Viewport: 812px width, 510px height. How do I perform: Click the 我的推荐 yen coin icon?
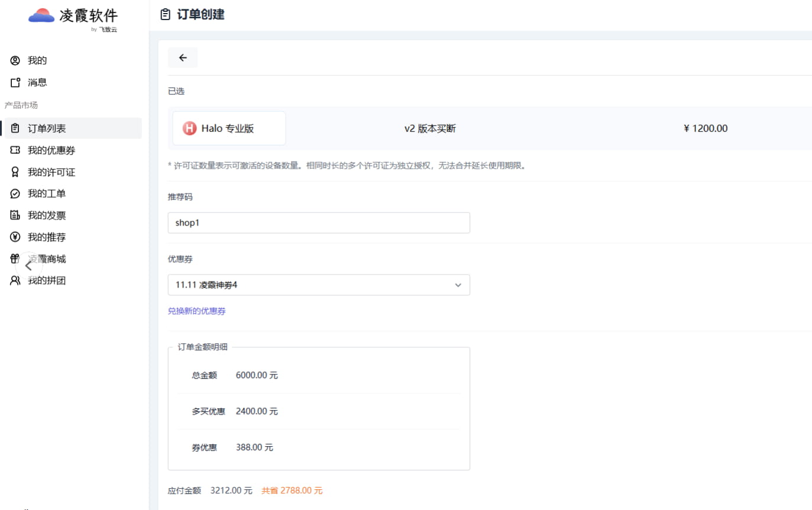click(x=15, y=237)
